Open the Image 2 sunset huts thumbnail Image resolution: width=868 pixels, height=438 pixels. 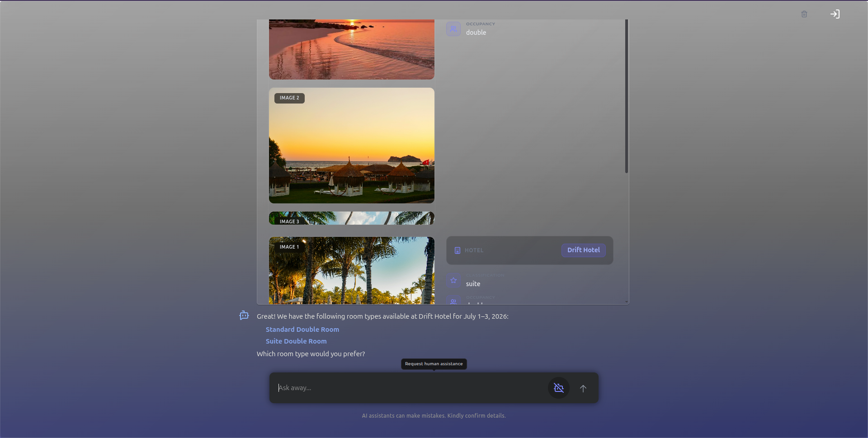tap(352, 146)
